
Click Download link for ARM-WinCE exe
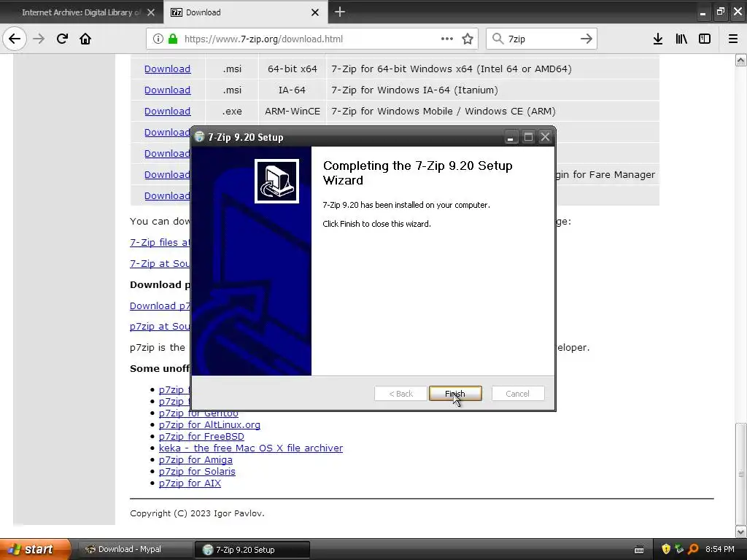167,111
